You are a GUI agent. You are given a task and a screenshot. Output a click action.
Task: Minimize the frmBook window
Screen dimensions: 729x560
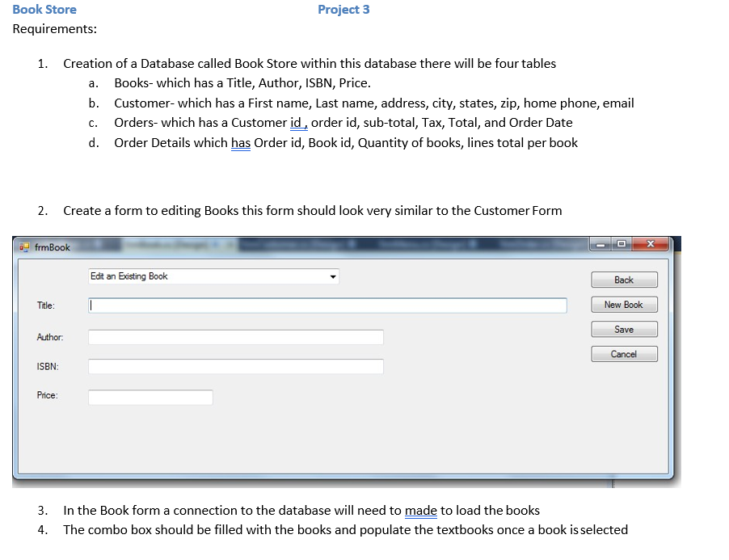(600, 244)
